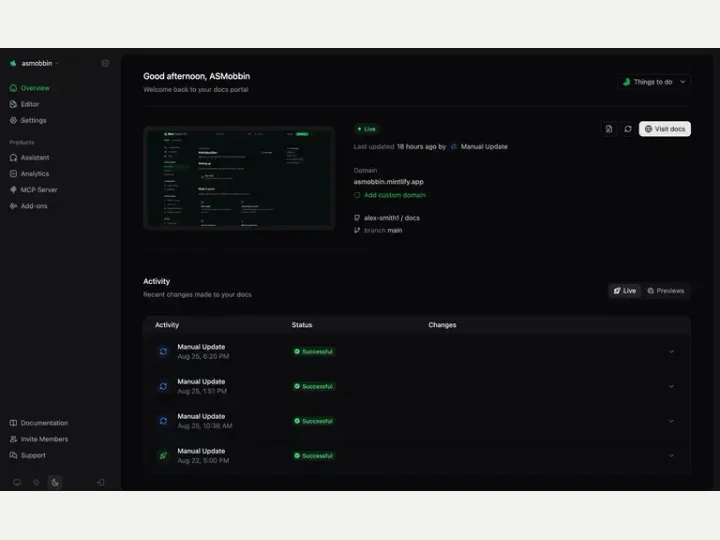Viewport: 720px width, 540px height.
Task: Click the Changes column header
Action: click(x=442, y=325)
